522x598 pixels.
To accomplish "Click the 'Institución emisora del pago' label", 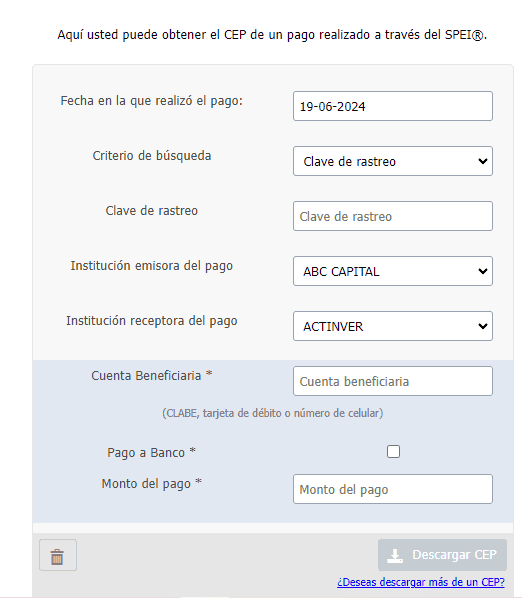I will (151, 266).
